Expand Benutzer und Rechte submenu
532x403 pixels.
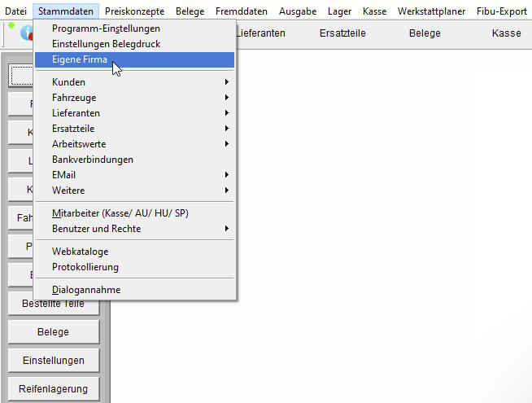point(134,229)
